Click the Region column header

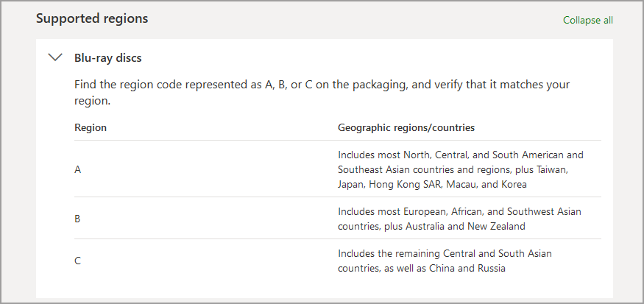tap(91, 127)
